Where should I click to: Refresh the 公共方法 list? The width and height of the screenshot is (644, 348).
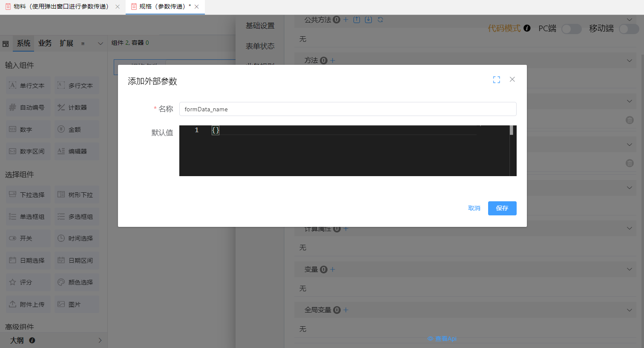381,20
